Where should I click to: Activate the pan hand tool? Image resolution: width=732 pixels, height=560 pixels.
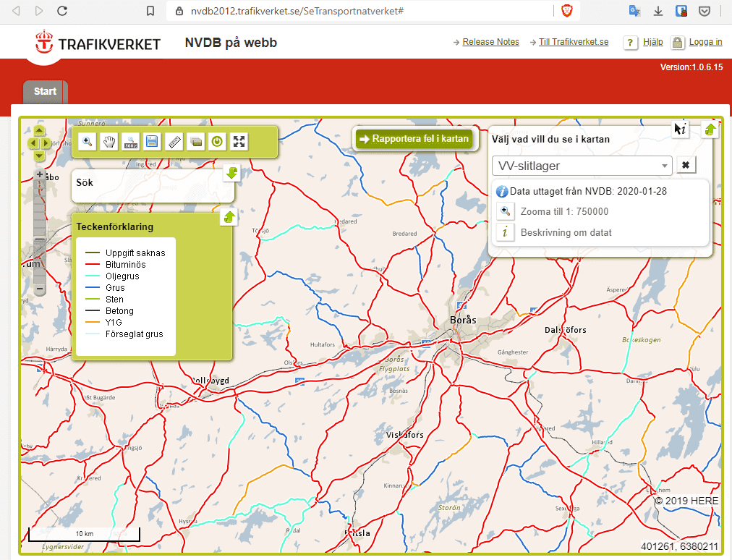point(109,142)
